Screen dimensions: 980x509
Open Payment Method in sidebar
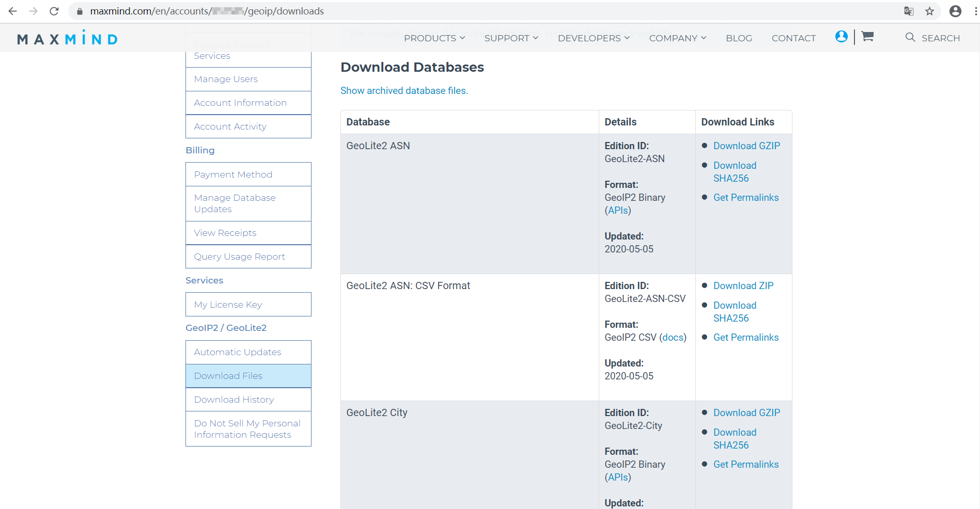[x=248, y=174]
